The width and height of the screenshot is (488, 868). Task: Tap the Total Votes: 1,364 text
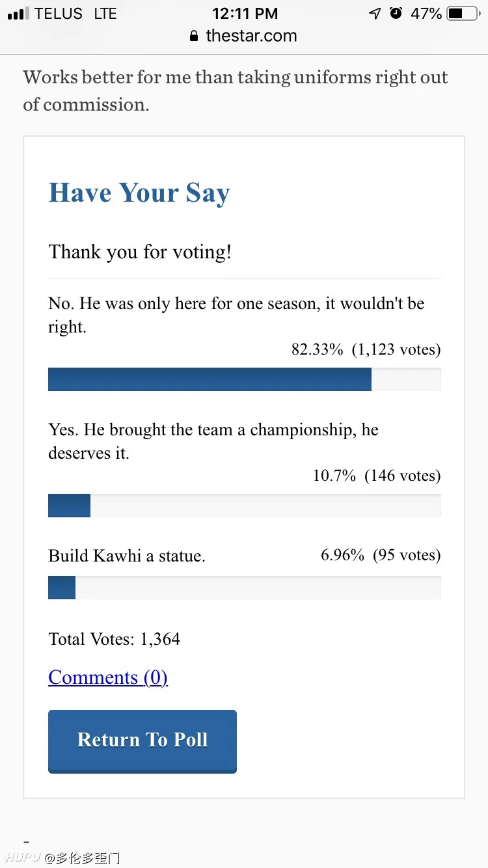coord(115,639)
